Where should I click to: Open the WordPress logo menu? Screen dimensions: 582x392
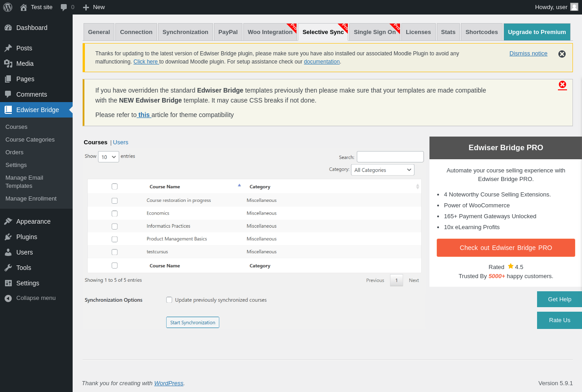(8, 7)
